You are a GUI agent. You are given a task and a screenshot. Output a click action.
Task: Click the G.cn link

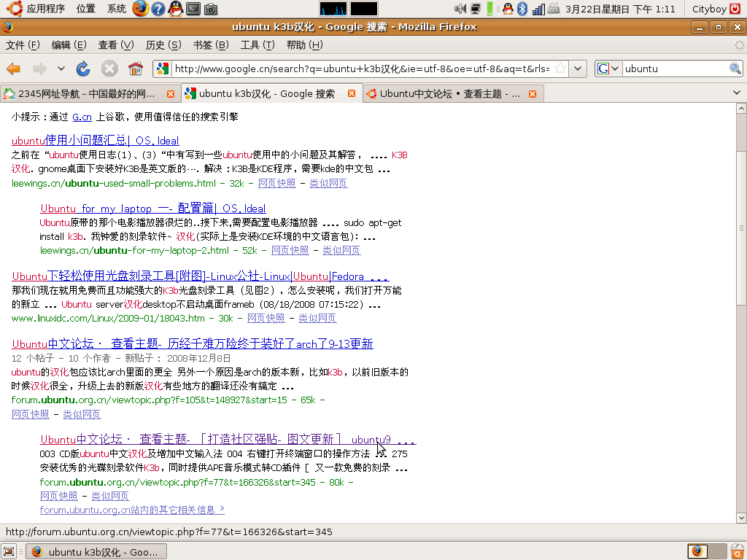click(x=82, y=117)
